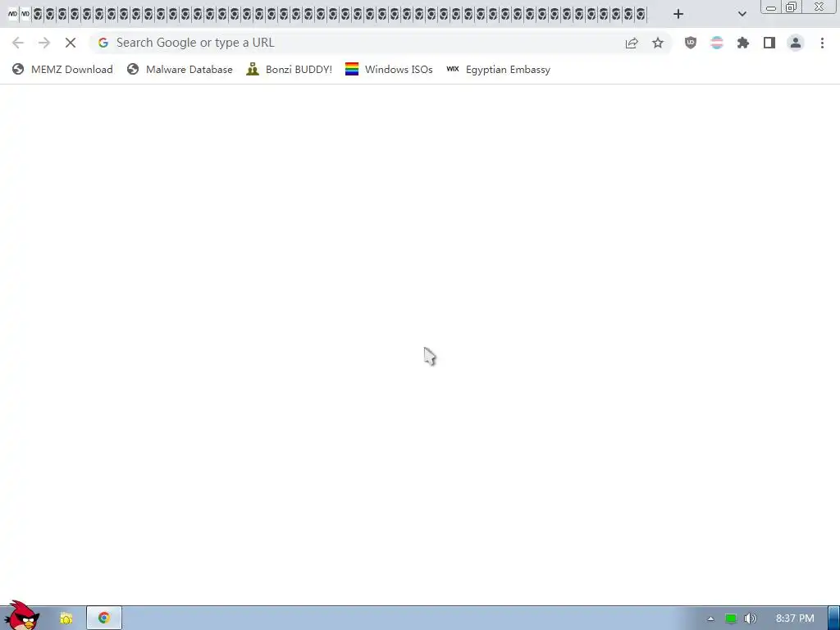
Task: Open the volume speaker control
Action: [x=750, y=619]
